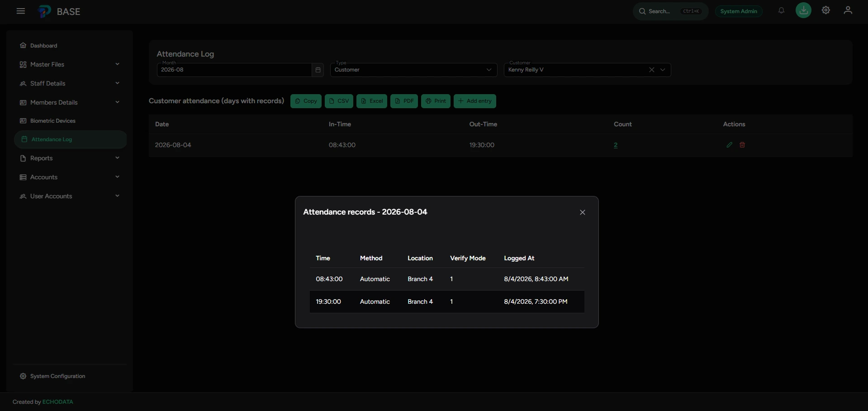This screenshot has width=868, height=411.
Task: Click the Logged At column header
Action: tap(519, 258)
